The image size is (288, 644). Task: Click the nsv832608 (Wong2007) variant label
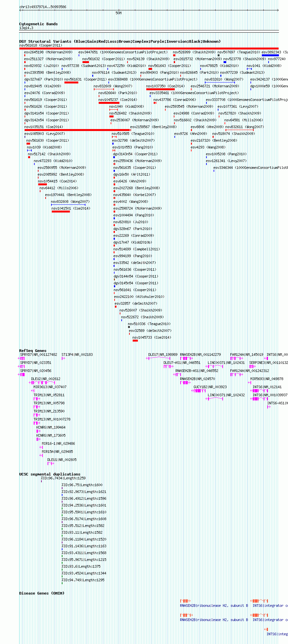click(x=70, y=202)
